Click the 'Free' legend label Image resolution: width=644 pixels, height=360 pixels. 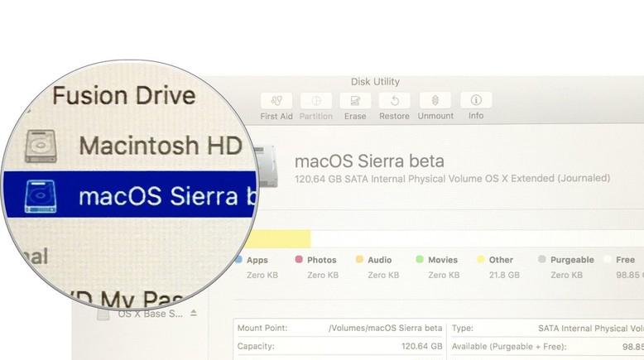pyautogui.click(x=625, y=260)
